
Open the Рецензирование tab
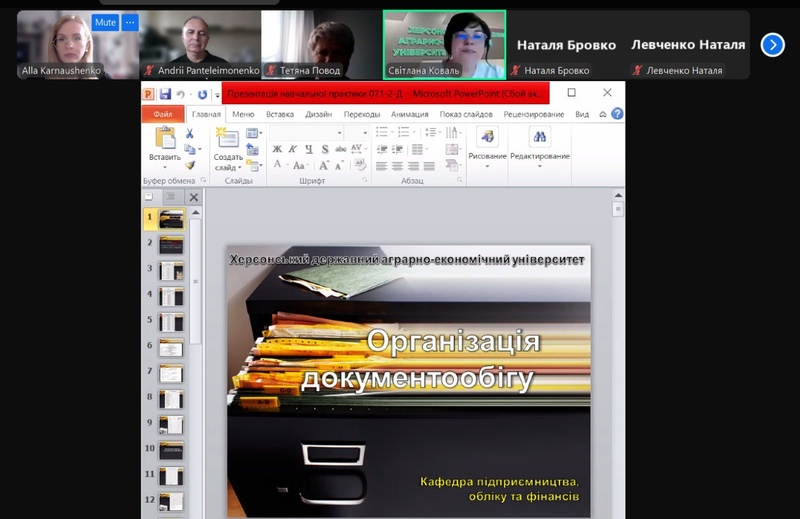(x=534, y=114)
